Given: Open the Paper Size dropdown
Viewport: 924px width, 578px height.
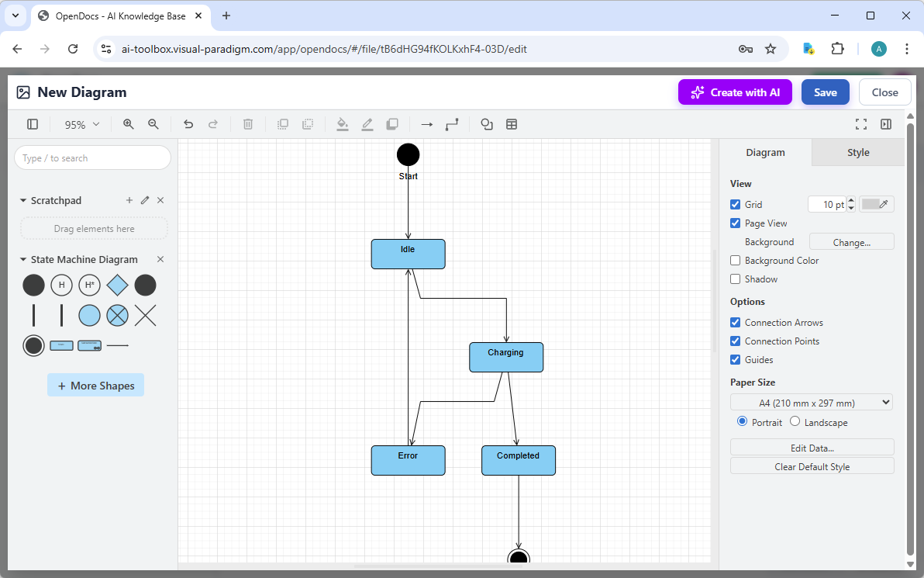Looking at the screenshot, I should pyautogui.click(x=811, y=402).
